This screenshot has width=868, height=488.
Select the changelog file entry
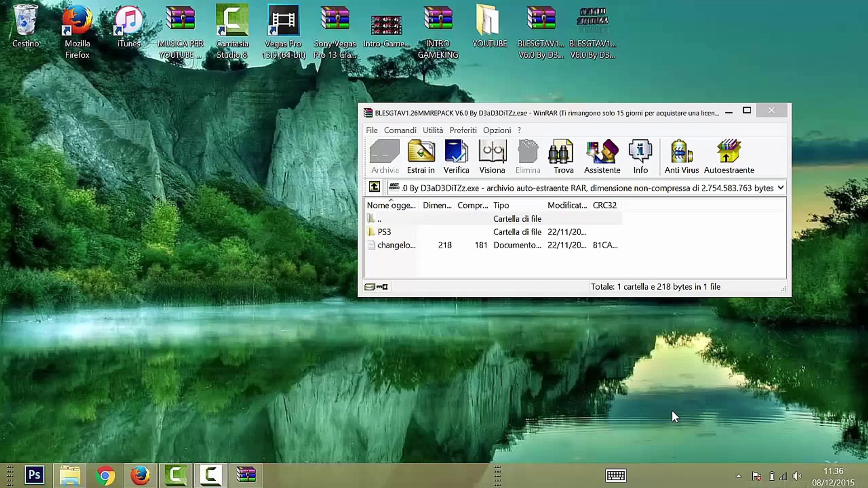(x=396, y=245)
